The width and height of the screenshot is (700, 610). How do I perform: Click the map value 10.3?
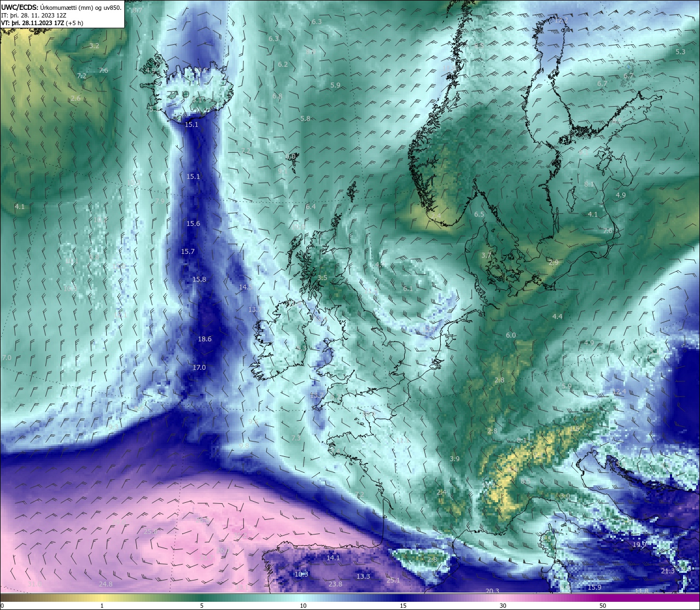(301, 574)
